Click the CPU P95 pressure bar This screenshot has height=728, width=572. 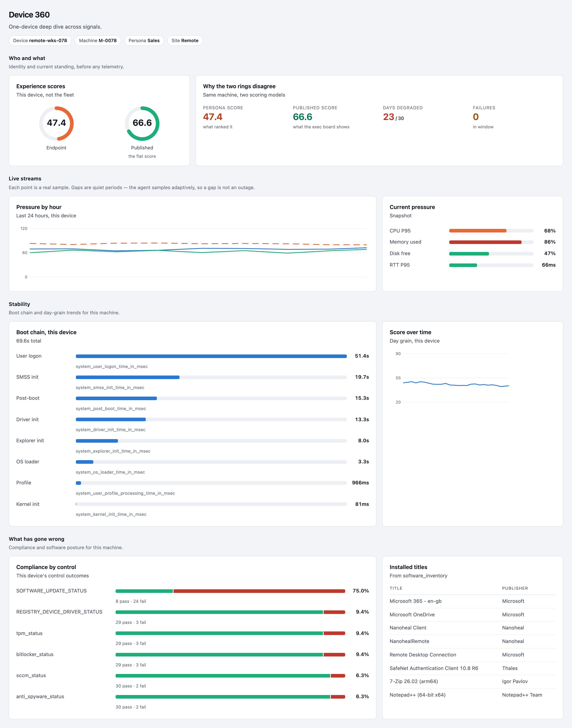coord(491,231)
